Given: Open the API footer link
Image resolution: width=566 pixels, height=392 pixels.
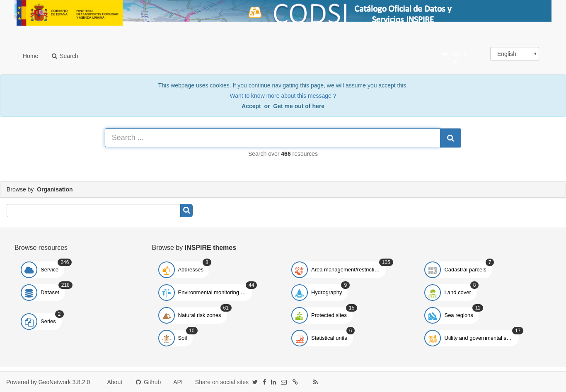Looking at the screenshot, I should click(178, 382).
